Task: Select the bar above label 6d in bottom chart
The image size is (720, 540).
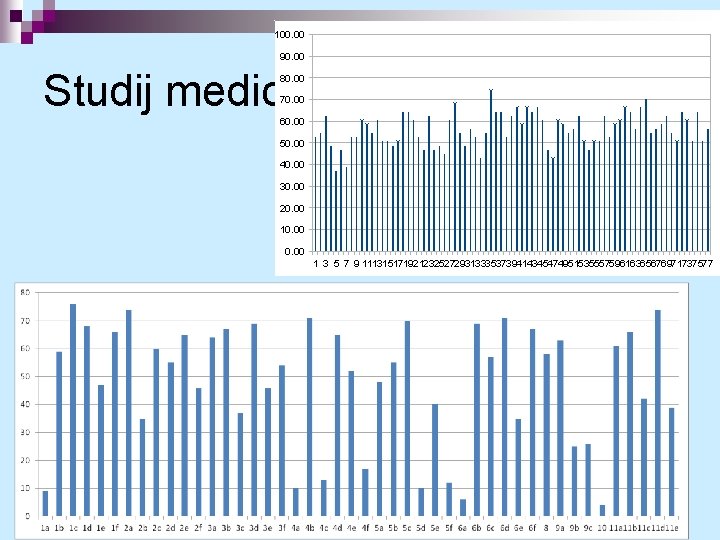Action: [x=505, y=417]
